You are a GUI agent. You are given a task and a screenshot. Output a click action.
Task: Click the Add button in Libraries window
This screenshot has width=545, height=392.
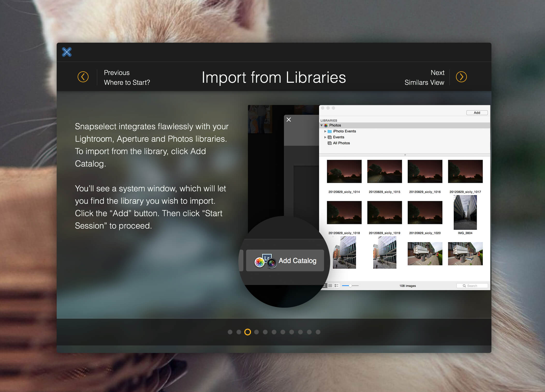pyautogui.click(x=477, y=112)
